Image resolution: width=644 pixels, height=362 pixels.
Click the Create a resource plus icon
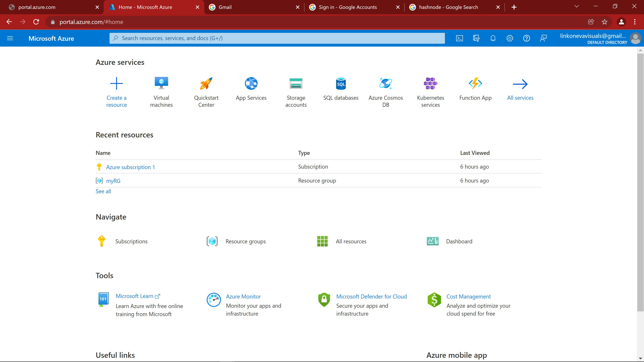117,83
